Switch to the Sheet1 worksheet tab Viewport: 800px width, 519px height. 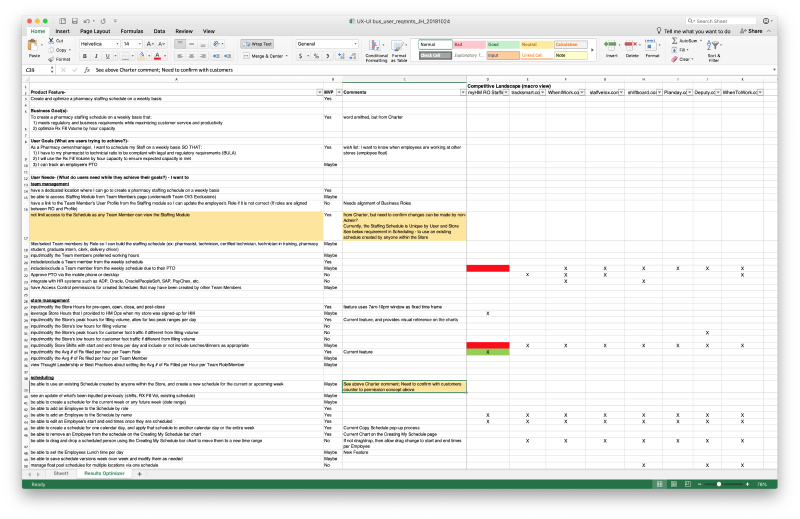pos(61,474)
